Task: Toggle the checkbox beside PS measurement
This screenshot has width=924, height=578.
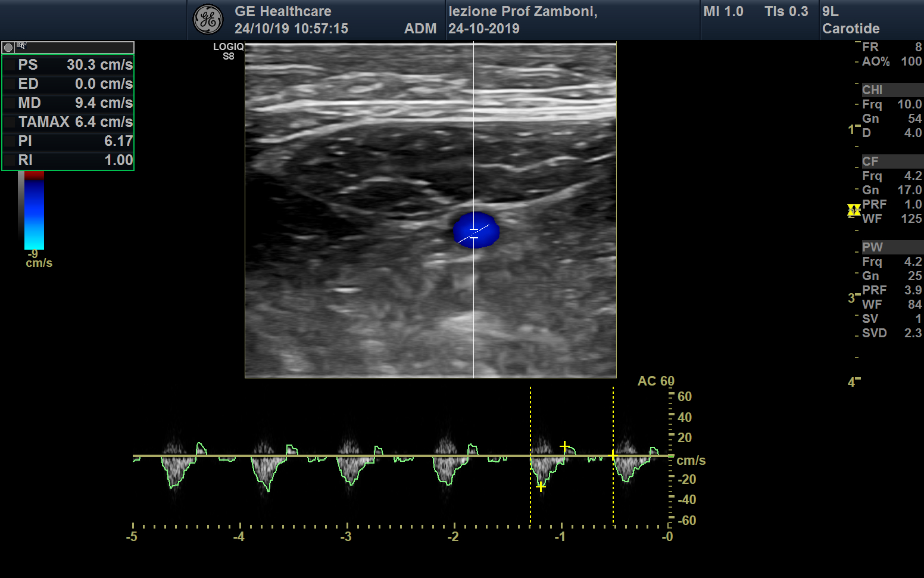Action: pyautogui.click(x=9, y=65)
